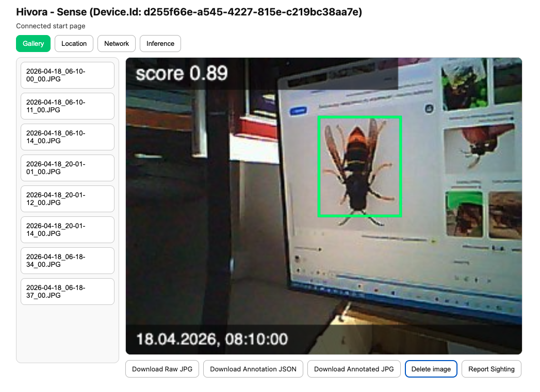Switch to the Location tab
Screen dimensions: 540x392
click(74, 44)
